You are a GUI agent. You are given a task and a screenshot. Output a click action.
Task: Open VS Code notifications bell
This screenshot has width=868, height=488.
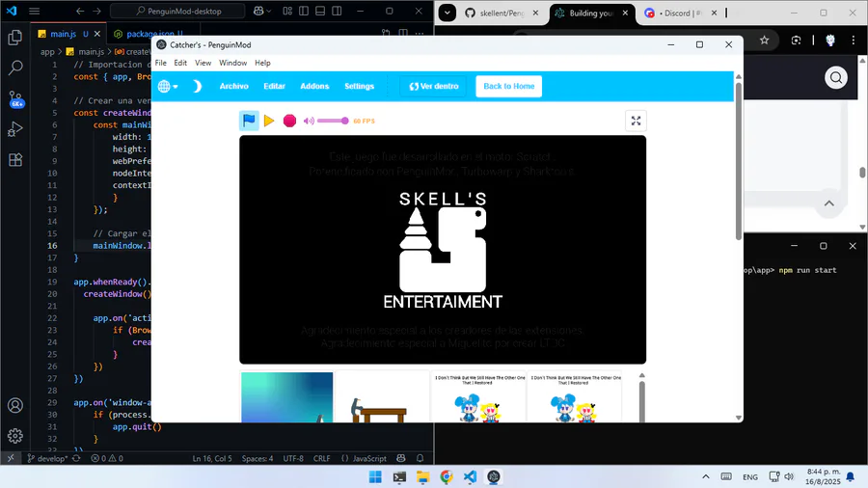420,458
